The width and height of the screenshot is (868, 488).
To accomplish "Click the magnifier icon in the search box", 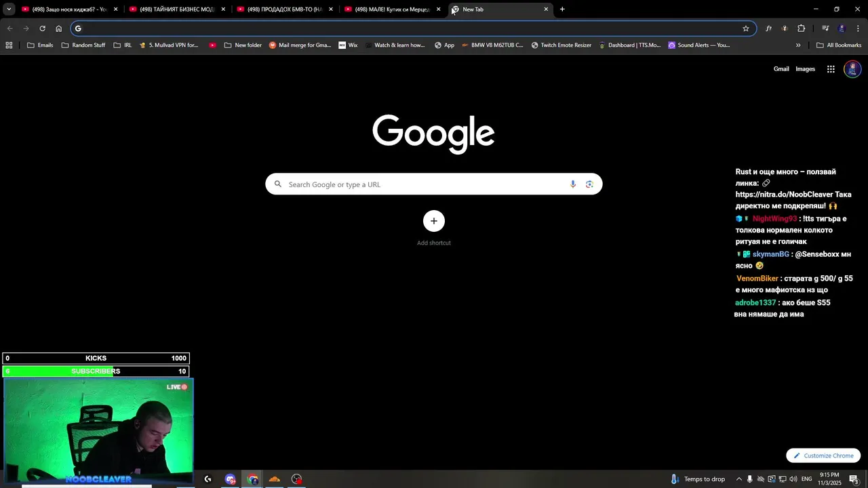I will [278, 184].
